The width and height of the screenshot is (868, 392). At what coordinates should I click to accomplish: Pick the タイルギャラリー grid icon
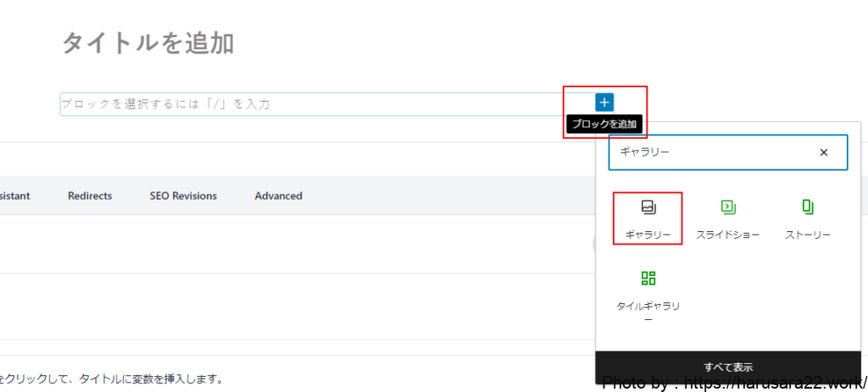(648, 279)
